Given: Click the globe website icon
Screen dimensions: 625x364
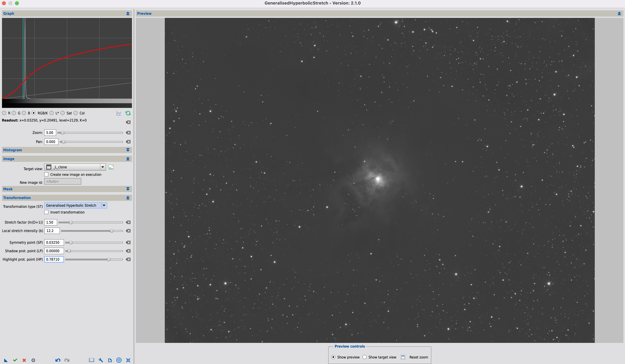Looking at the screenshot, I should (119, 360).
